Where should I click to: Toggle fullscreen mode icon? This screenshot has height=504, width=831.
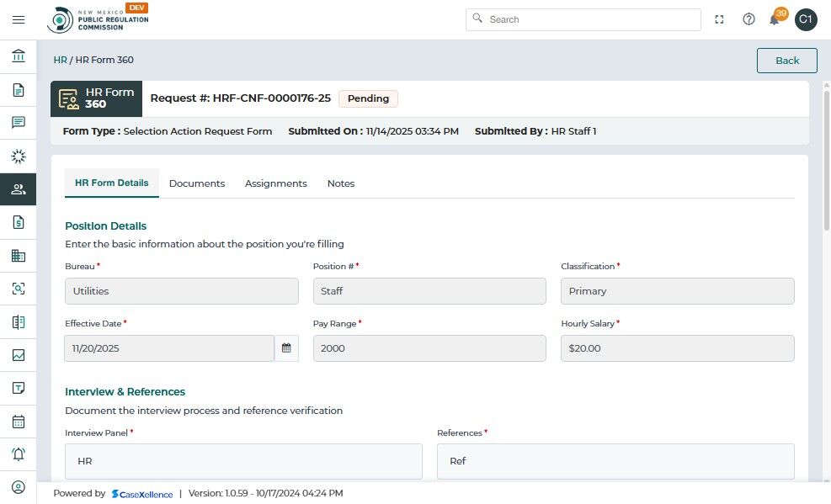[x=719, y=19]
